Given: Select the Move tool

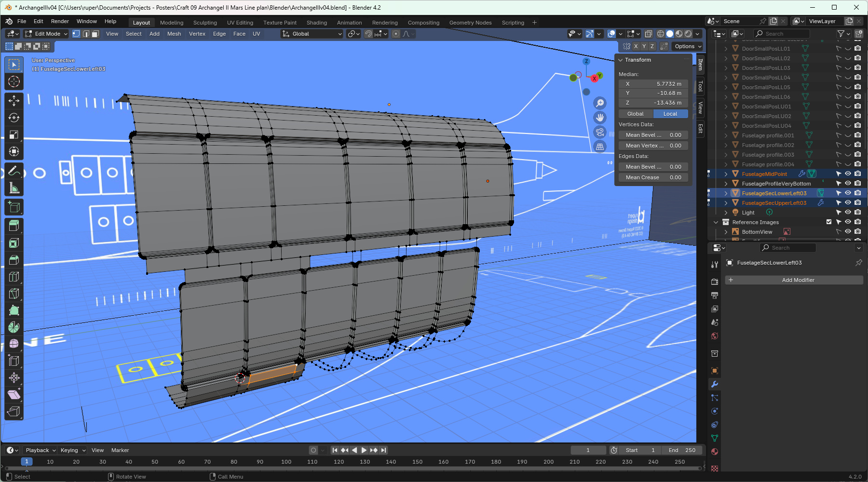Looking at the screenshot, I should coord(14,100).
